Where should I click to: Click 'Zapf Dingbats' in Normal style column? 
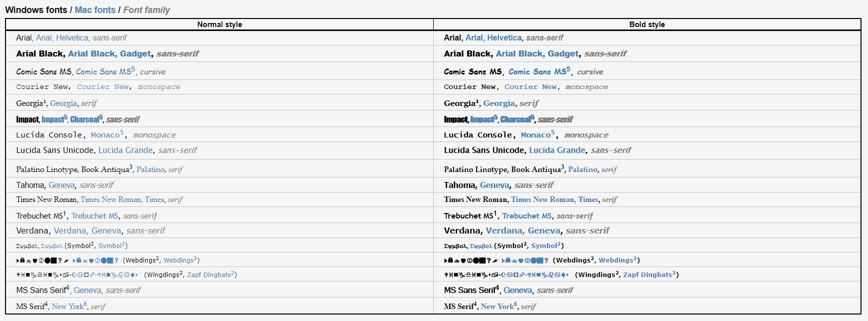pos(209,275)
